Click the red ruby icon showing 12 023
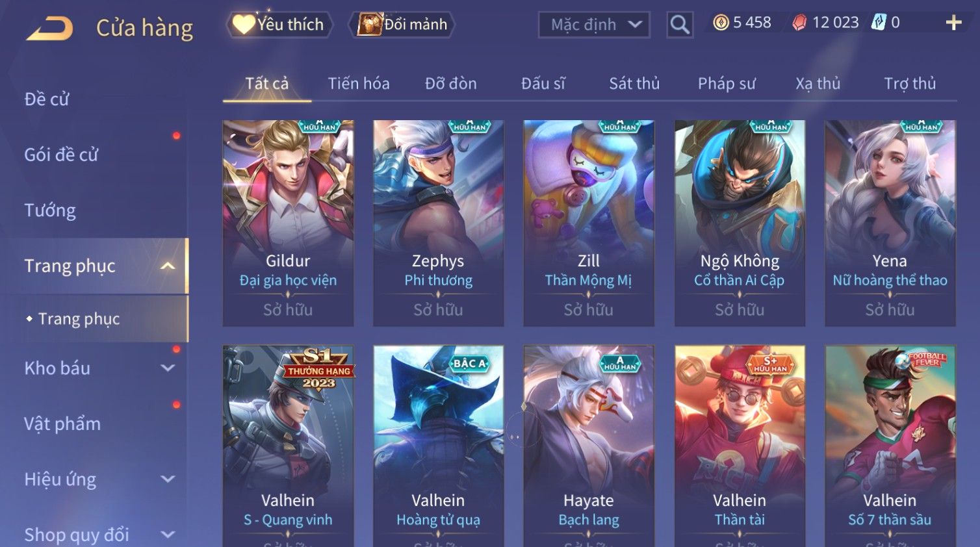The image size is (980, 547). click(799, 23)
